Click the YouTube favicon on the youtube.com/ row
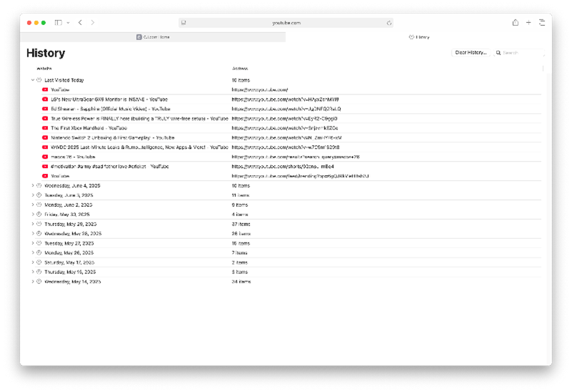The width and height of the screenshot is (572, 392). click(45, 89)
